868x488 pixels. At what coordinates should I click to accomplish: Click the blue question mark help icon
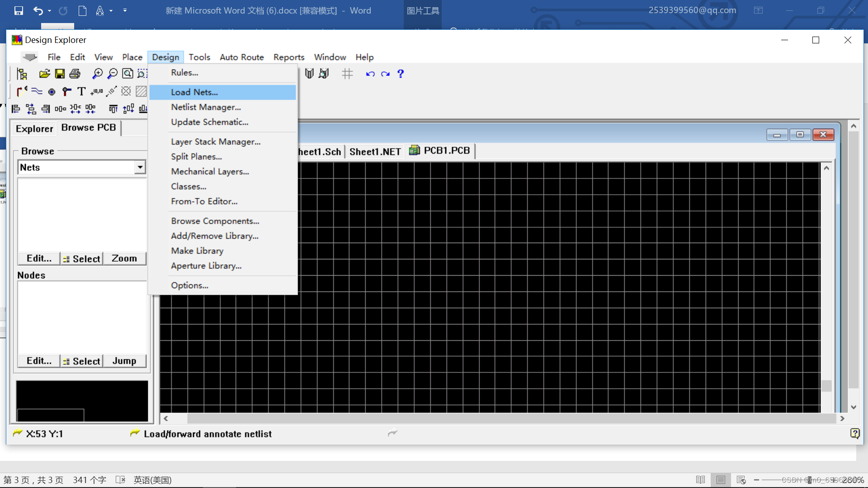coord(401,74)
